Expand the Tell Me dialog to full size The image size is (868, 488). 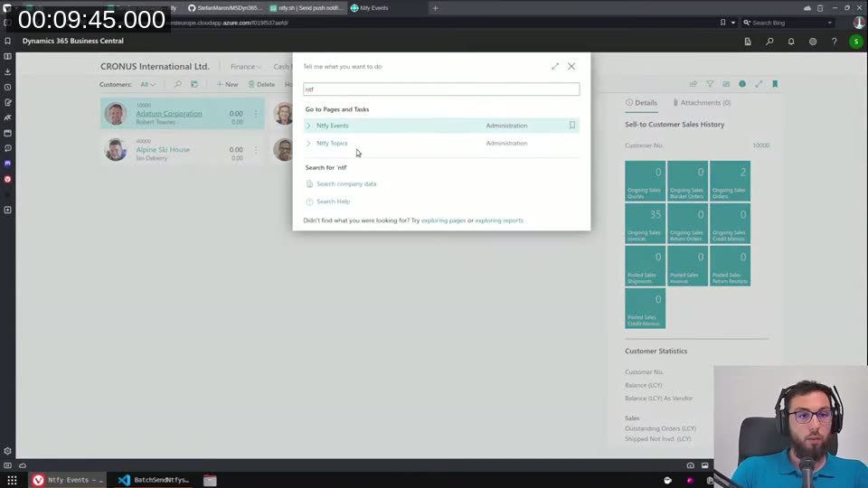pos(555,66)
